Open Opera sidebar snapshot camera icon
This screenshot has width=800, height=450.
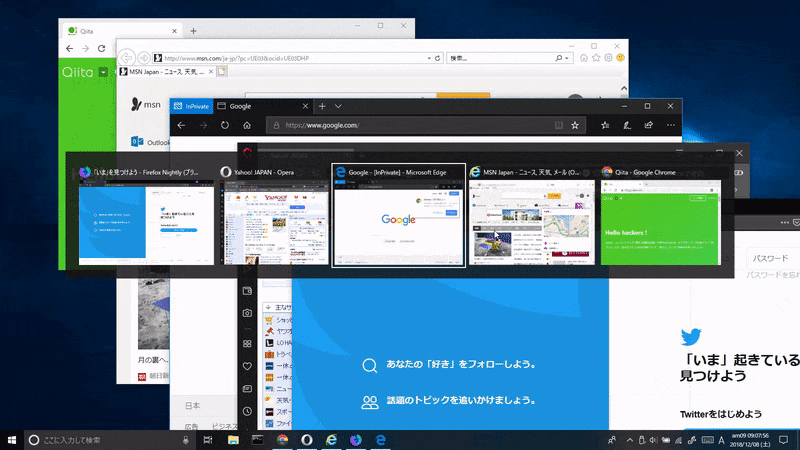(247, 313)
